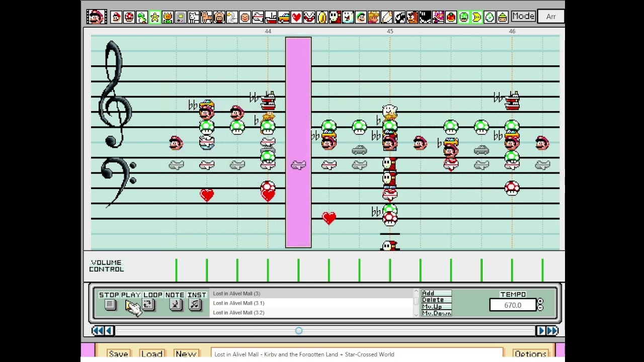644x362 pixels.
Task: Click the tempo value field 670.0
Action: (x=513, y=305)
